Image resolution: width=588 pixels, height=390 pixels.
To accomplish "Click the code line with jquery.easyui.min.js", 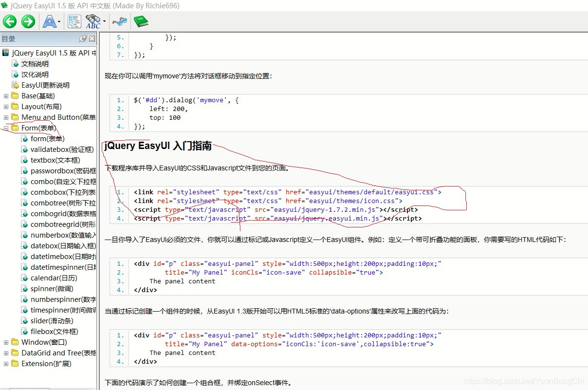I will point(278,219).
